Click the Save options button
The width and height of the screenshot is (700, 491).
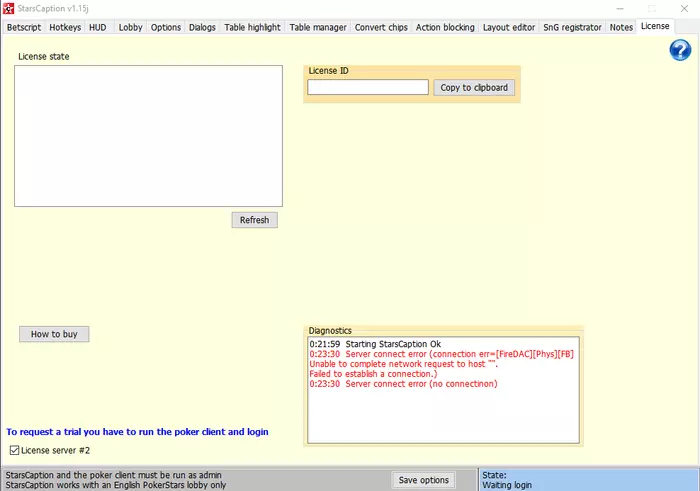pos(424,480)
